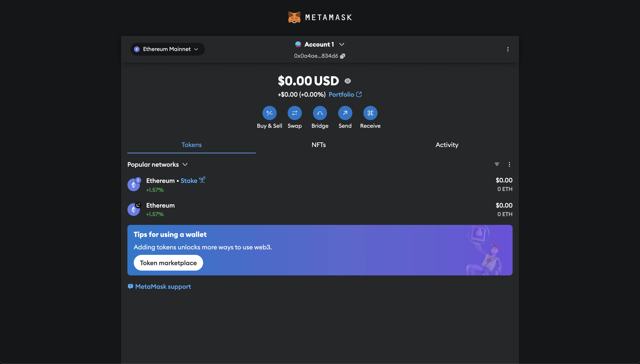Click the three-dot menu icon

[508, 49]
